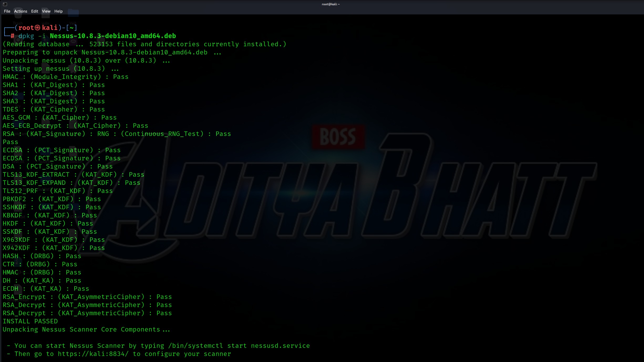Click the "RSA_Encrypt : (KAT_AsymmetricCipher) : Pass" line
Screen dimensions: 644x362
pos(87,297)
